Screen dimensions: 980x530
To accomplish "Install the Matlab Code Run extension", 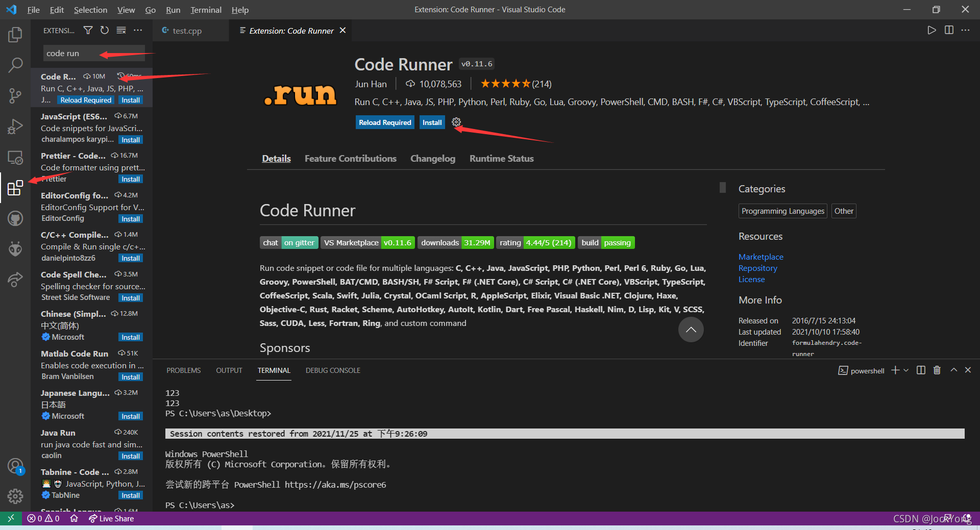I will click(x=131, y=377).
